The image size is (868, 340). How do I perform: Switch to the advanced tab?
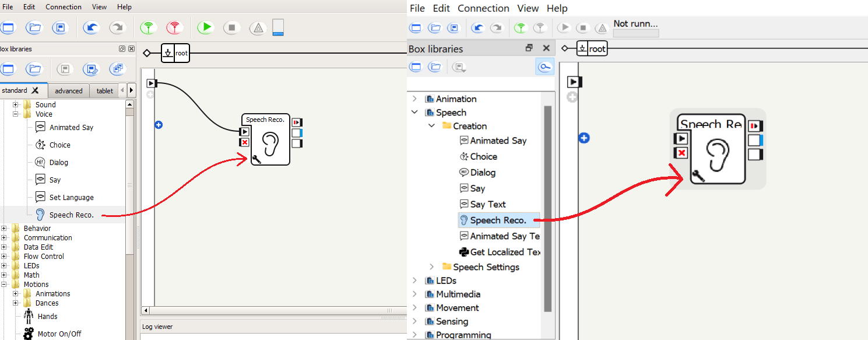68,90
